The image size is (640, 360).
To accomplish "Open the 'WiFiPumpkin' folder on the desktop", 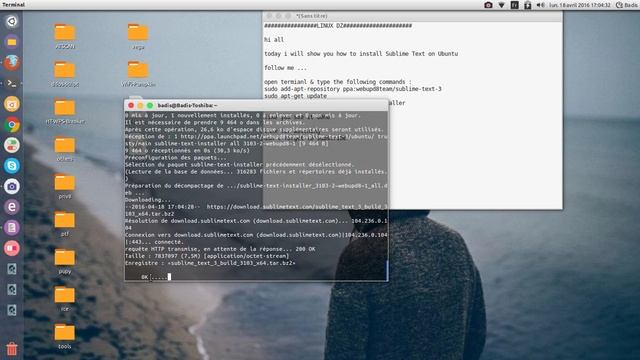I will pyautogui.click(x=138, y=74).
